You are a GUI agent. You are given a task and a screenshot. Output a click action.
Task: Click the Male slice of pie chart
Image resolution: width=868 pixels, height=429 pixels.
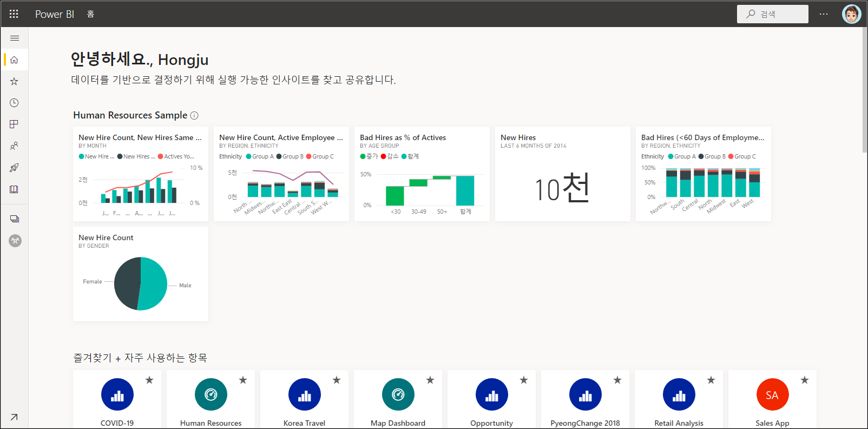click(154, 284)
